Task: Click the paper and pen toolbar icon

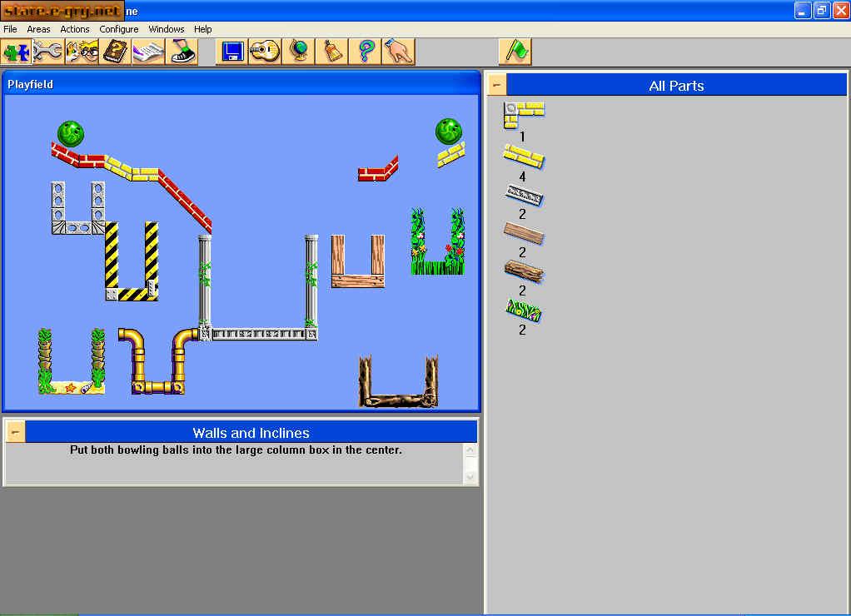Action: (x=148, y=52)
